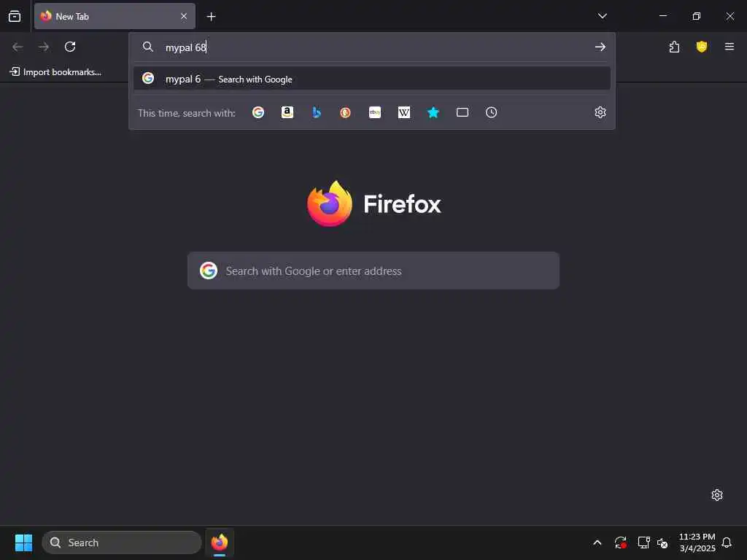Viewport: 747px width, 560px height.
Task: Open the muted volume tray icon
Action: [x=662, y=542]
